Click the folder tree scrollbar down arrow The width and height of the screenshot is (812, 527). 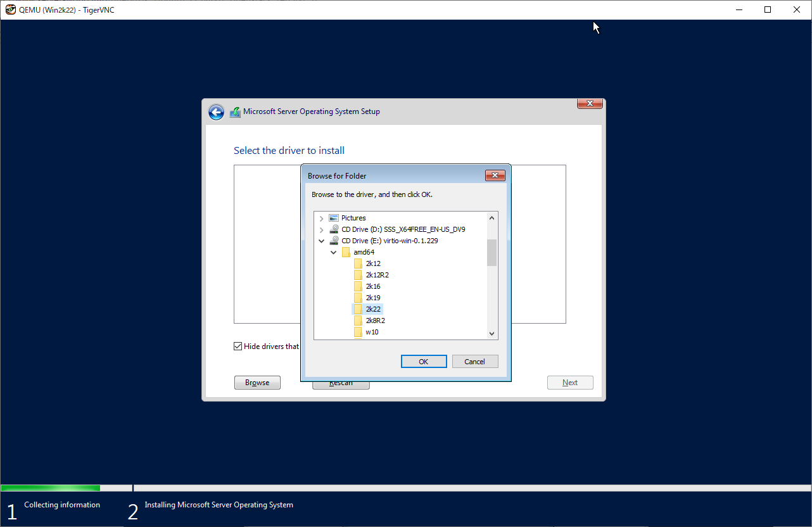tap(492, 334)
